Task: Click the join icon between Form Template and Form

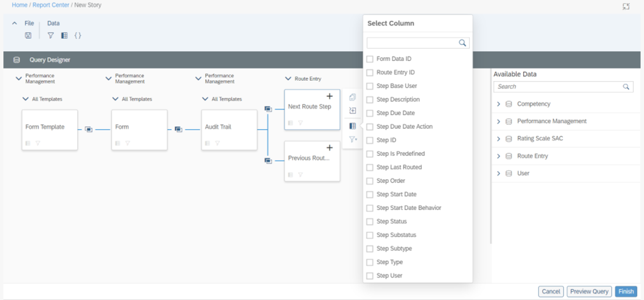Action: (x=88, y=129)
